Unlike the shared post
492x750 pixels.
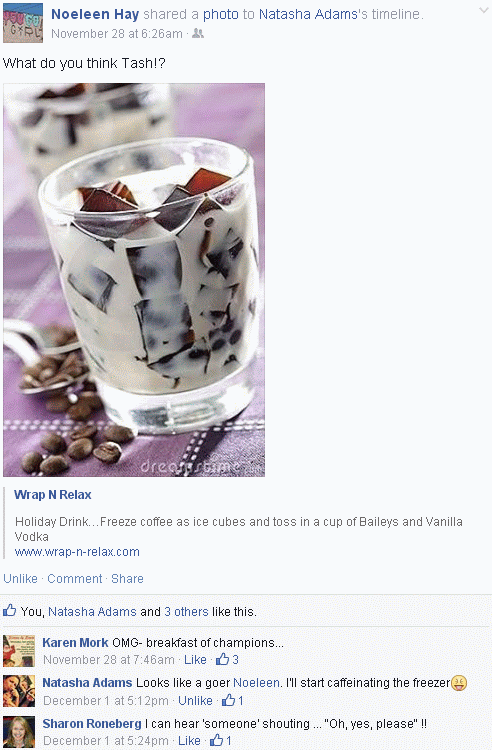click(x=21, y=579)
